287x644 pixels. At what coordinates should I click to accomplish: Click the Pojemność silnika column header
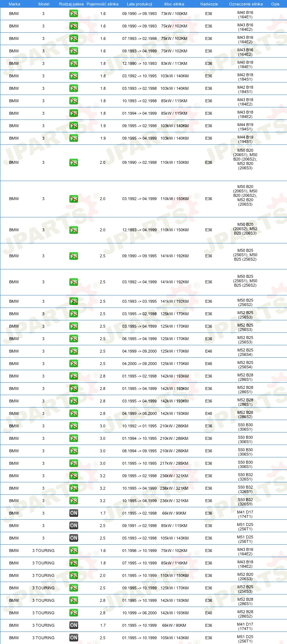coord(102,4)
